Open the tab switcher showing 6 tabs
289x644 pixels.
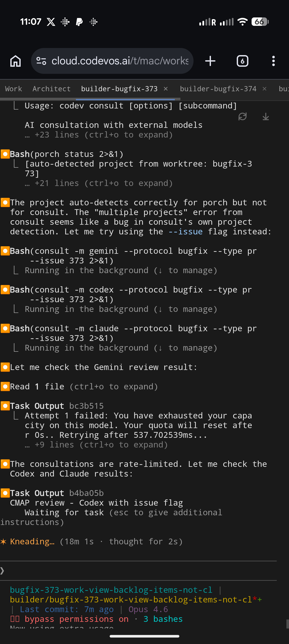(242, 60)
